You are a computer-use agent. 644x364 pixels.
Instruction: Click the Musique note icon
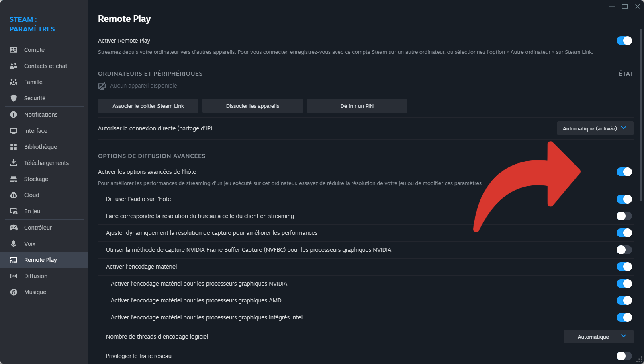pyautogui.click(x=14, y=292)
